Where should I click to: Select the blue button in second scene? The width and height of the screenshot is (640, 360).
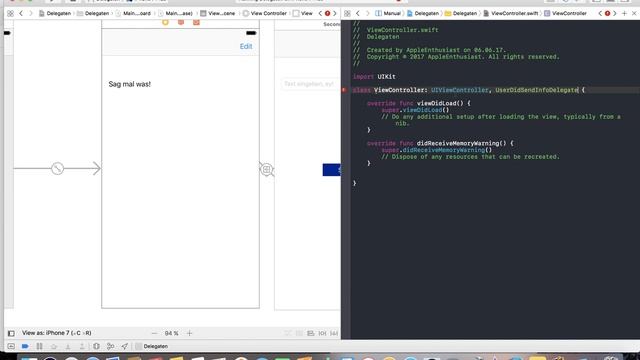(331, 170)
